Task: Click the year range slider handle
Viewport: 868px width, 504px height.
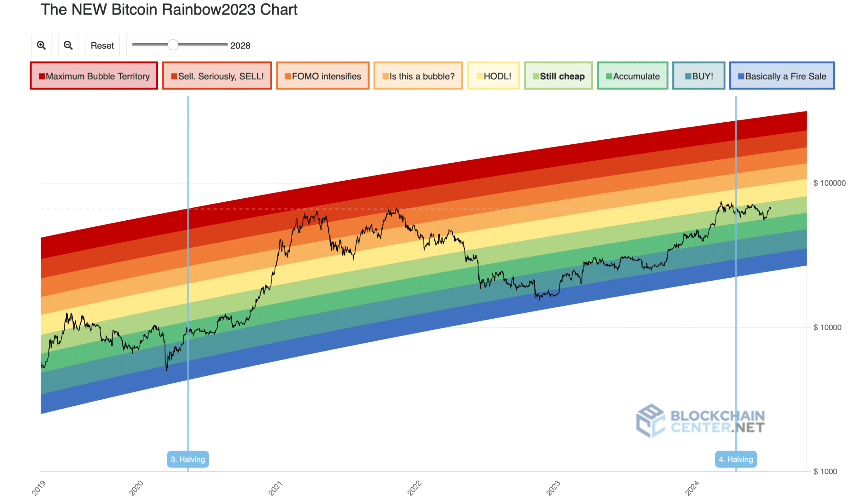Action: [x=173, y=45]
